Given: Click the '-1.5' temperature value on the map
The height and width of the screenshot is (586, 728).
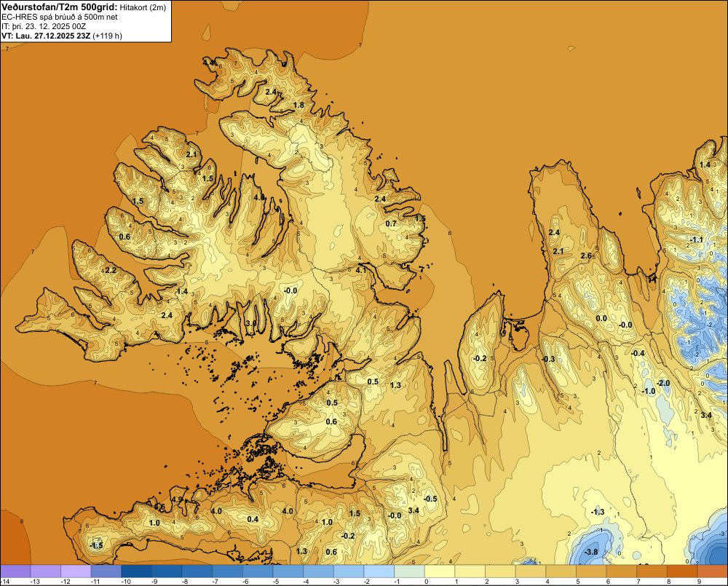Looking at the screenshot, I should (96, 546).
